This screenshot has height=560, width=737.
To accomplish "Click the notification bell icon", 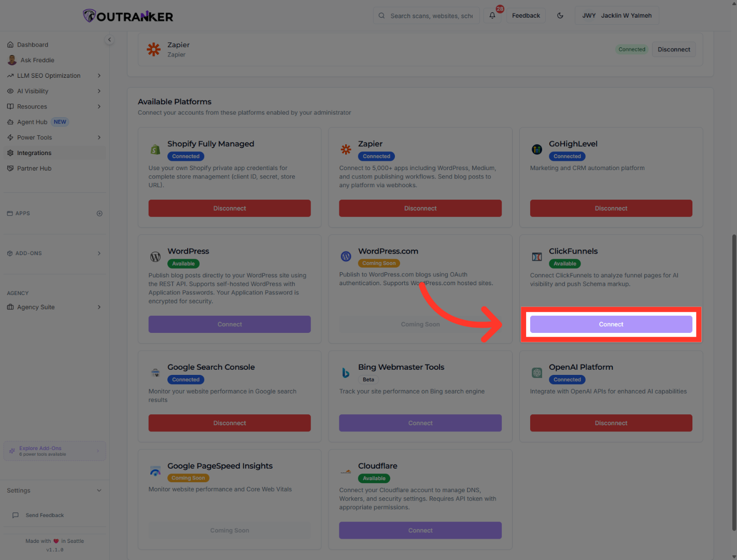I will 492,16.
